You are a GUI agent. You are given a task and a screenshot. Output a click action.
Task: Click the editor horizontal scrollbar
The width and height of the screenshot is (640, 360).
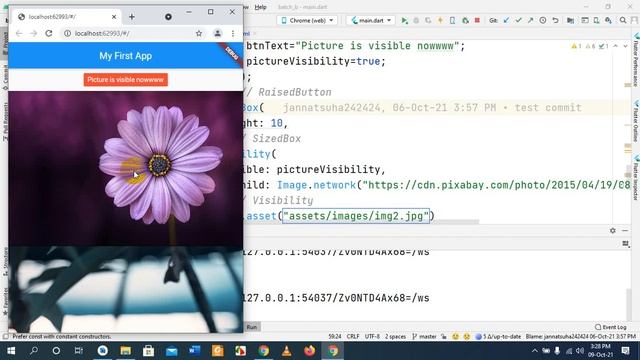(362, 222)
